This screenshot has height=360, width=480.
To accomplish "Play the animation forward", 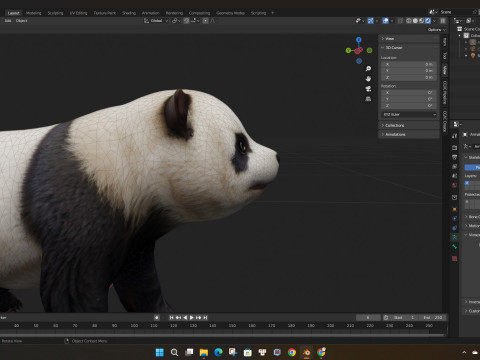I will click(x=192, y=318).
